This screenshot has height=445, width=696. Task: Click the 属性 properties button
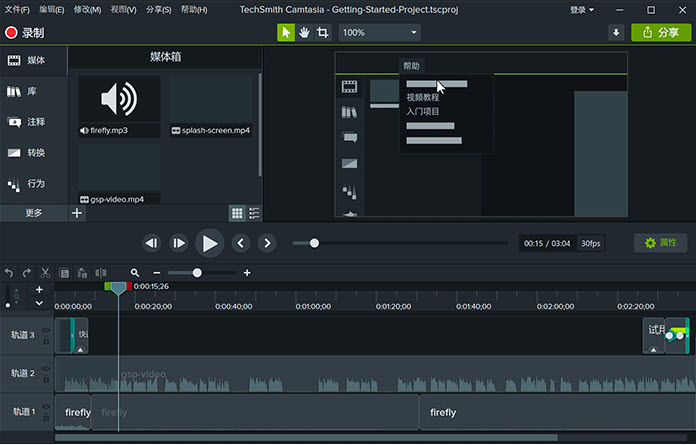tap(660, 243)
